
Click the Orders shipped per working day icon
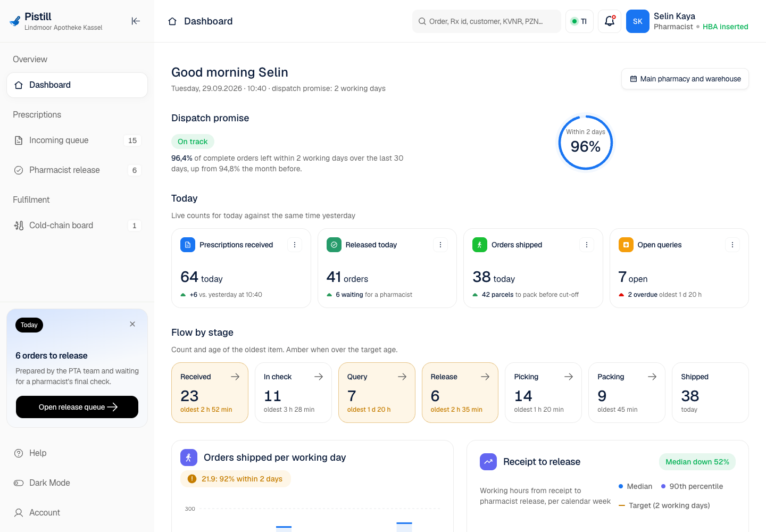pyautogui.click(x=189, y=458)
